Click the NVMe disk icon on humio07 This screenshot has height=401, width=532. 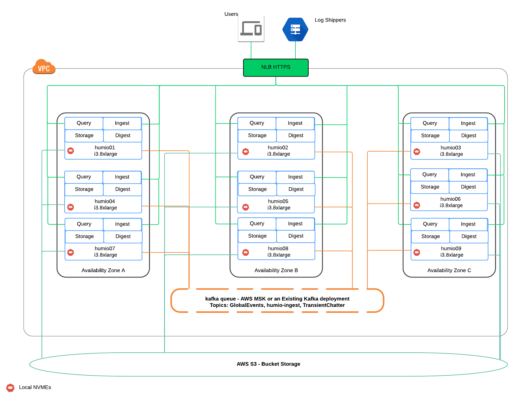(x=71, y=252)
